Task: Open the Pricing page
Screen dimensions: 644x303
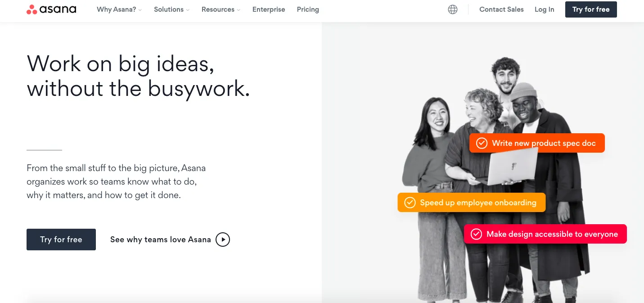Action: pyautogui.click(x=308, y=9)
